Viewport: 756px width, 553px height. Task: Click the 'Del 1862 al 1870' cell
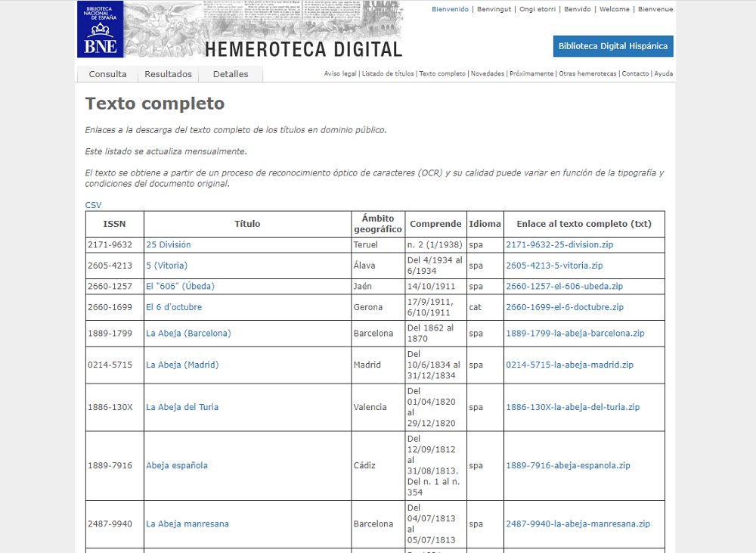pyautogui.click(x=436, y=334)
